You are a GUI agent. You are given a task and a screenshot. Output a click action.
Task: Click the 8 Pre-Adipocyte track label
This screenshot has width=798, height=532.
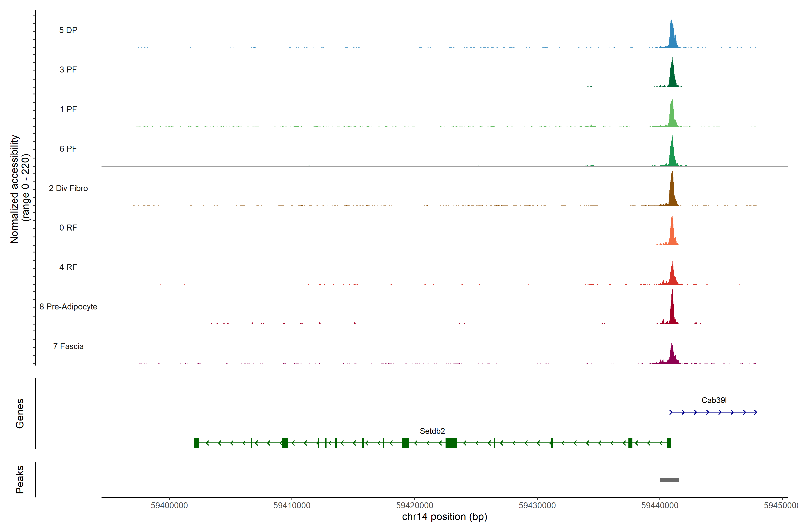point(68,307)
